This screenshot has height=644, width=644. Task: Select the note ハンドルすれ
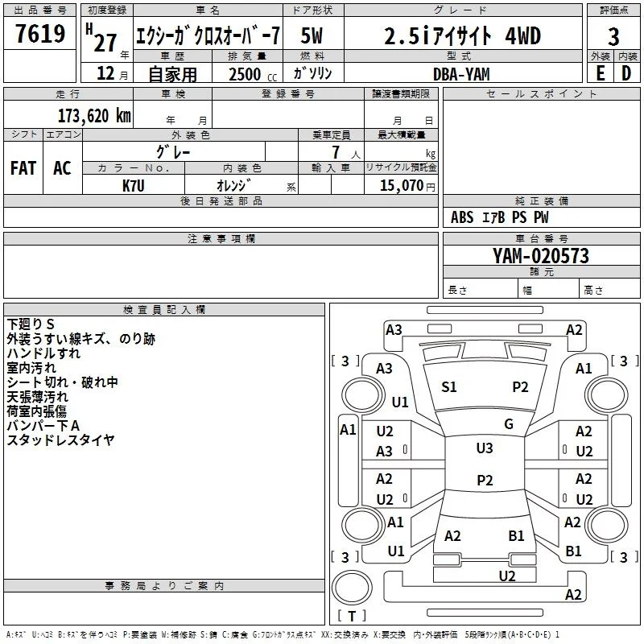click(x=43, y=353)
